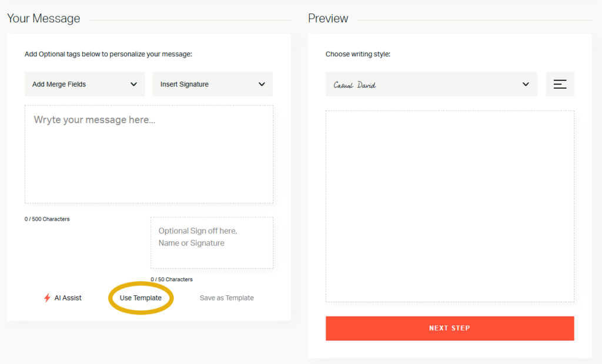Focus the 'Wryte your message here' text area
602x364 pixels.
pyautogui.click(x=149, y=154)
